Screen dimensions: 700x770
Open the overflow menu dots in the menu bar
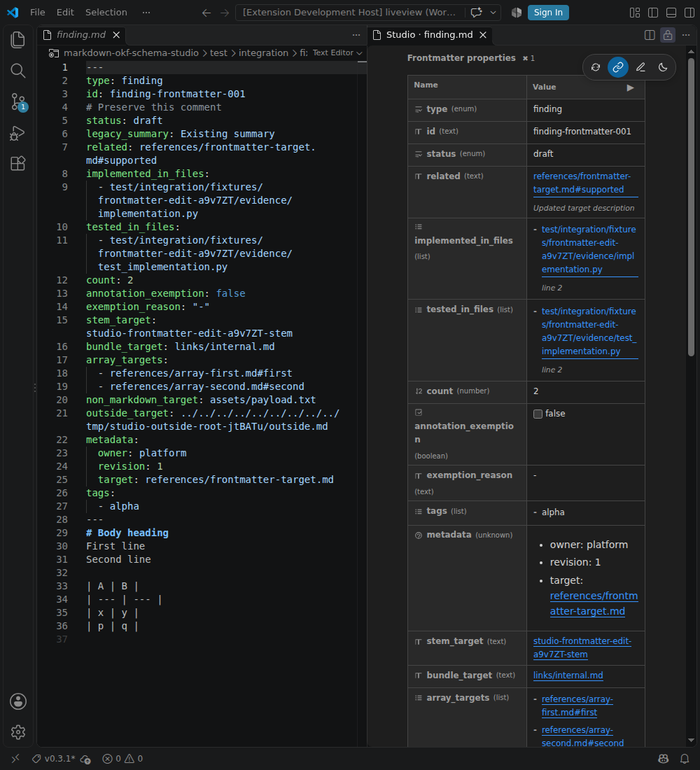pyautogui.click(x=146, y=13)
